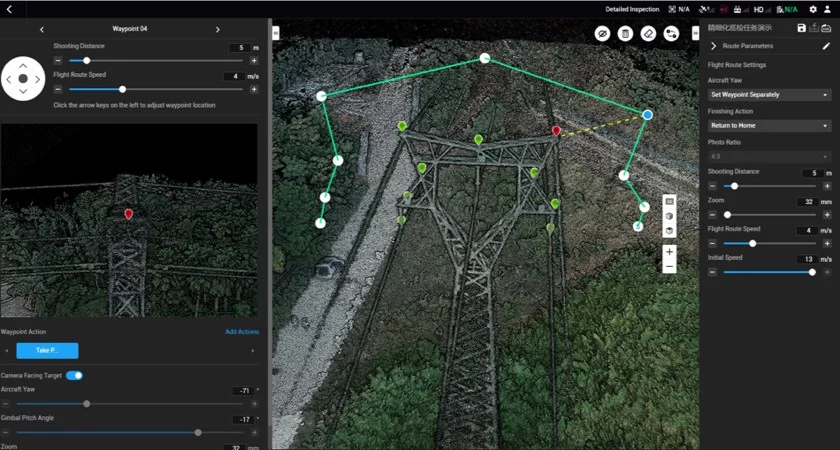The height and width of the screenshot is (450, 840).
Task: Zoom in the map with plus button
Action: 669,252
